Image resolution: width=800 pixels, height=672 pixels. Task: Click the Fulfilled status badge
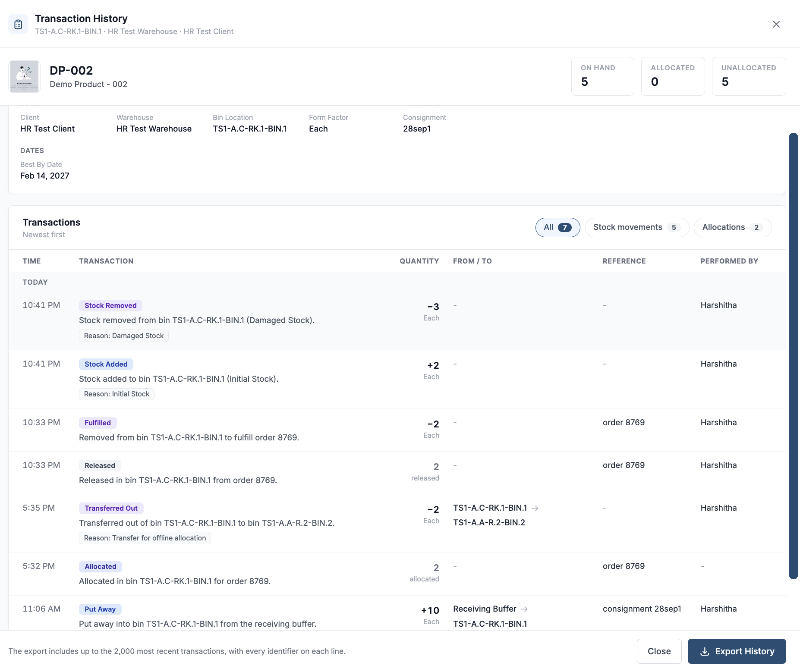(98, 423)
